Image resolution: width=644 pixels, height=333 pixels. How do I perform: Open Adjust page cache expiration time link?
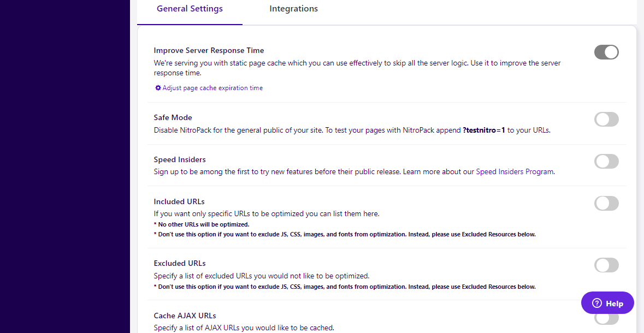212,88
